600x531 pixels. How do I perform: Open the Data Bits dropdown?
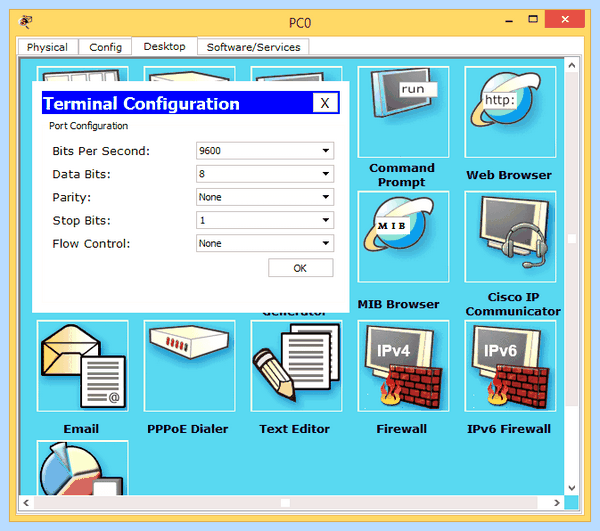click(x=265, y=174)
